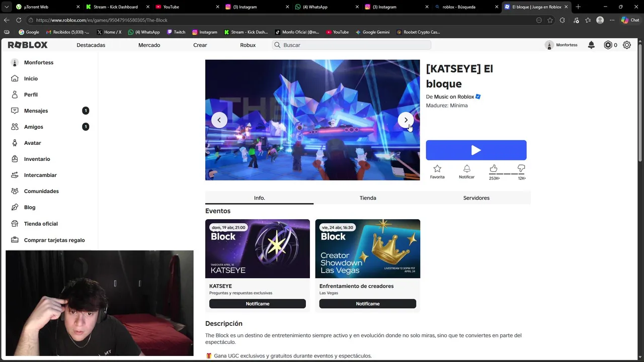The width and height of the screenshot is (644, 362).
Task: Like the game with thumbs-up icon
Action: (494, 168)
